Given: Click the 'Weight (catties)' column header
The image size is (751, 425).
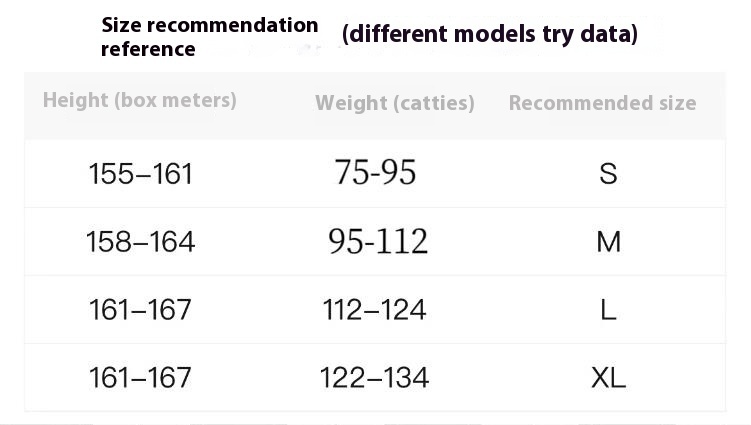Looking at the screenshot, I should 394,103.
